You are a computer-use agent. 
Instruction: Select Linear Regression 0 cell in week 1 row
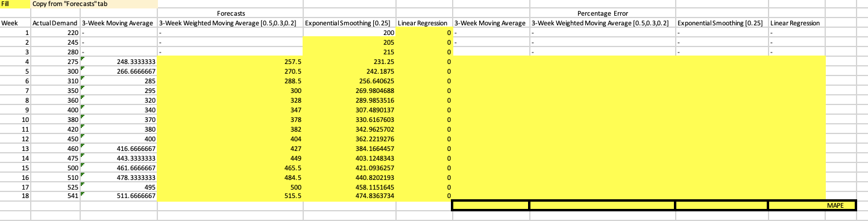tap(424, 32)
